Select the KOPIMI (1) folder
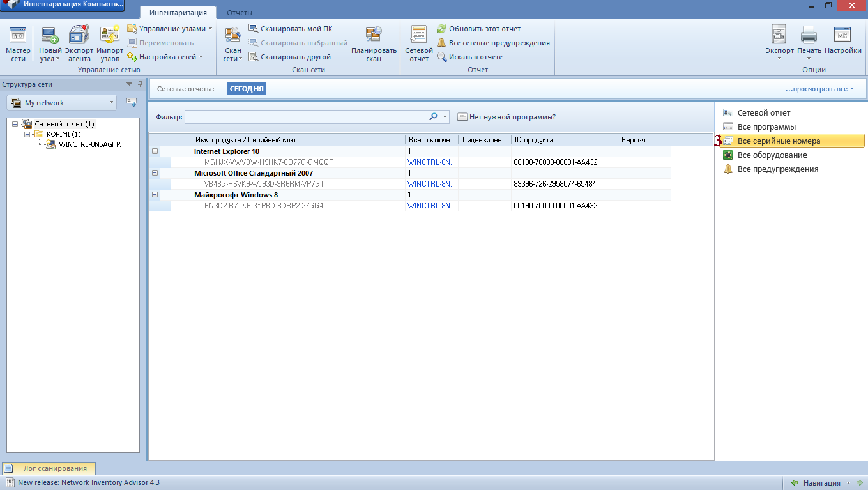The height and width of the screenshot is (490, 868). click(63, 134)
